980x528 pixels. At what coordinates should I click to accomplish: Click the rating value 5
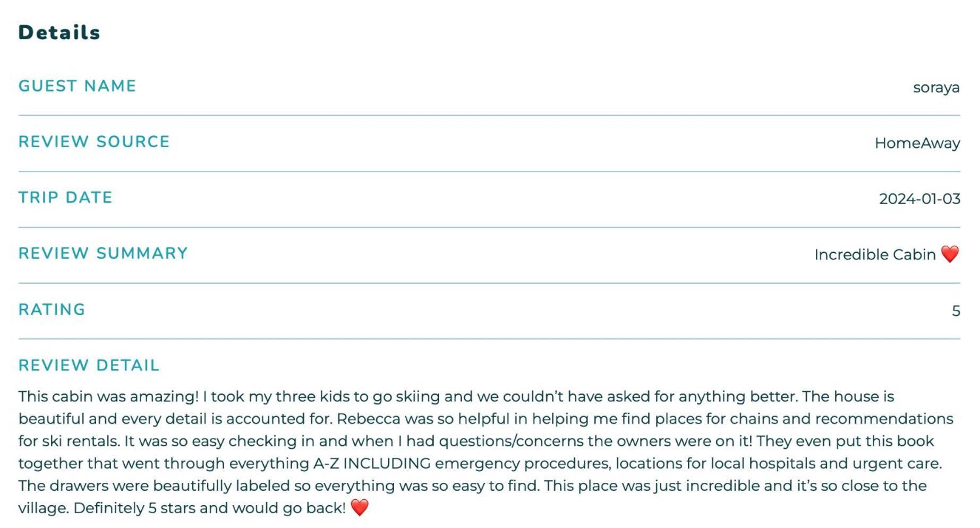[x=956, y=311]
